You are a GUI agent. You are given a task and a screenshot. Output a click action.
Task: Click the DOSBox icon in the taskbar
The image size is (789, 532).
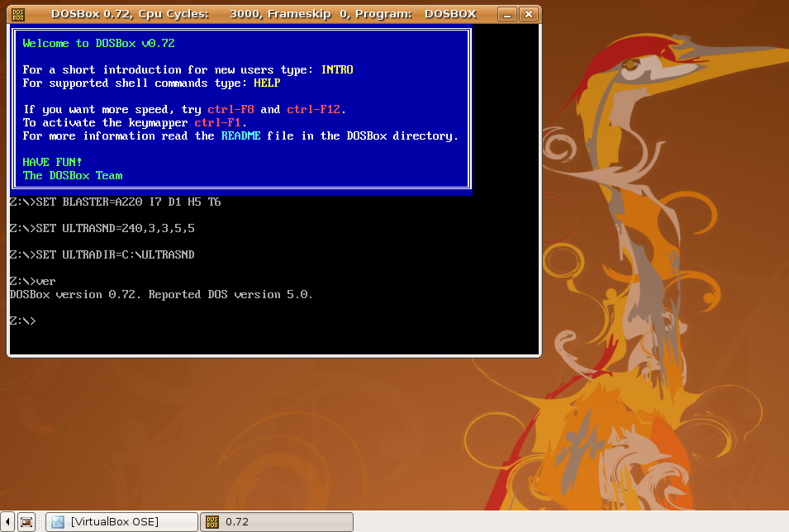(212, 522)
